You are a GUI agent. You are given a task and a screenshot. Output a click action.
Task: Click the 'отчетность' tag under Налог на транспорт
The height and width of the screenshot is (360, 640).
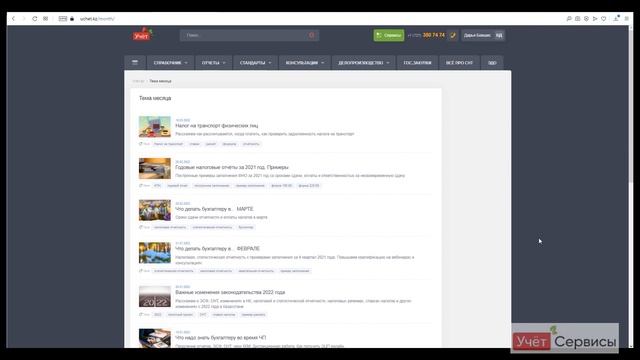(251, 144)
